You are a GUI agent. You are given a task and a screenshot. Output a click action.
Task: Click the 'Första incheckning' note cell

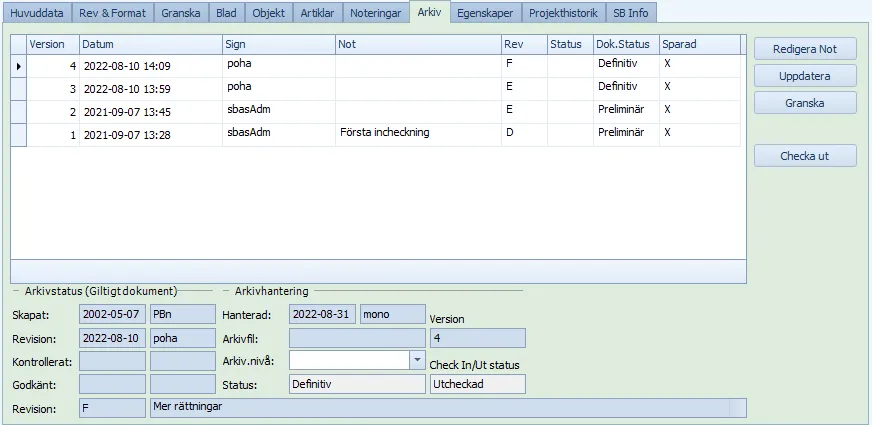[418, 135]
